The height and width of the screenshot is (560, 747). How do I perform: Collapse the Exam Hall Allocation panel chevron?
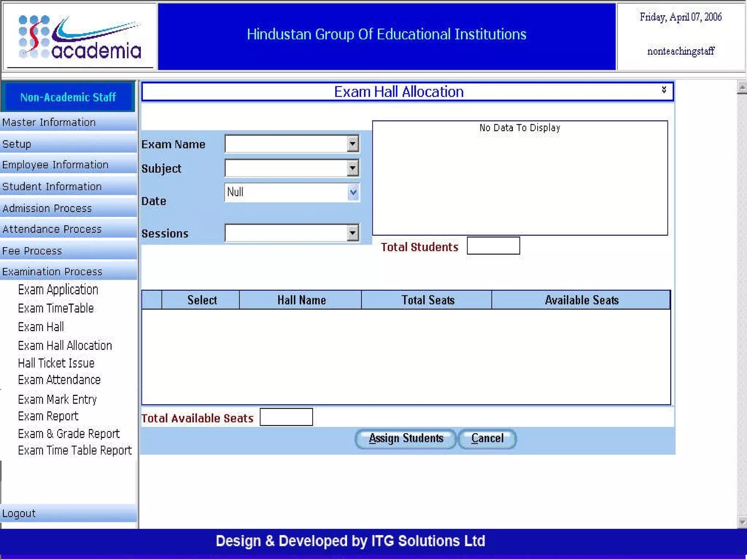(x=663, y=90)
